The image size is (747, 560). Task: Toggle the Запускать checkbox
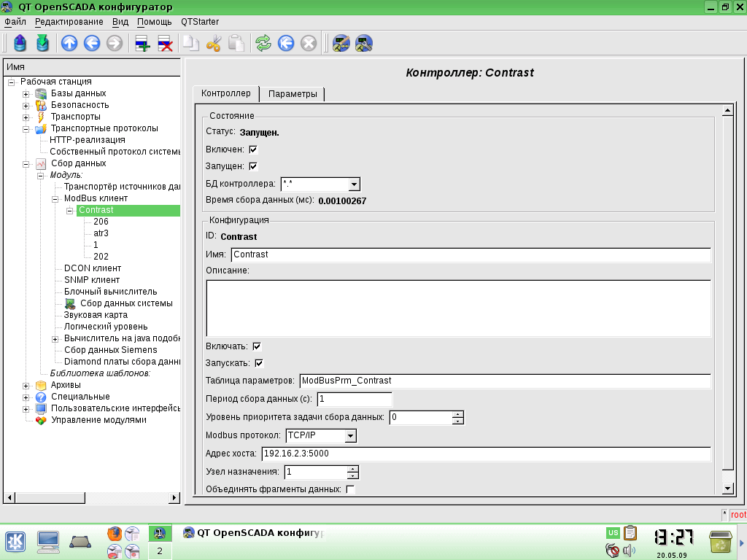[259, 363]
